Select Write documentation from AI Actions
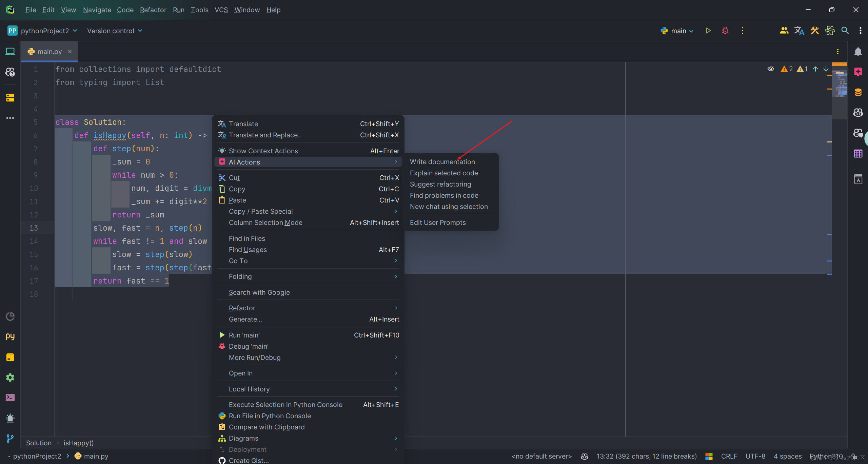The height and width of the screenshot is (464, 868). coord(442,162)
